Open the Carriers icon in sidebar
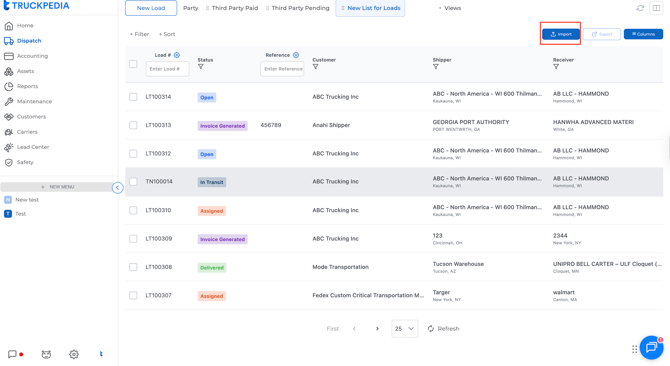Screen dimensions: 670x366 [9, 132]
